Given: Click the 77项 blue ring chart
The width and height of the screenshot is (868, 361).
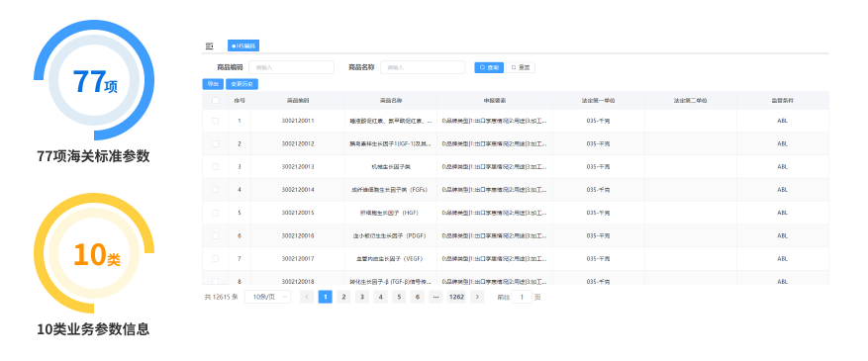Looking at the screenshot, I should (94, 80).
